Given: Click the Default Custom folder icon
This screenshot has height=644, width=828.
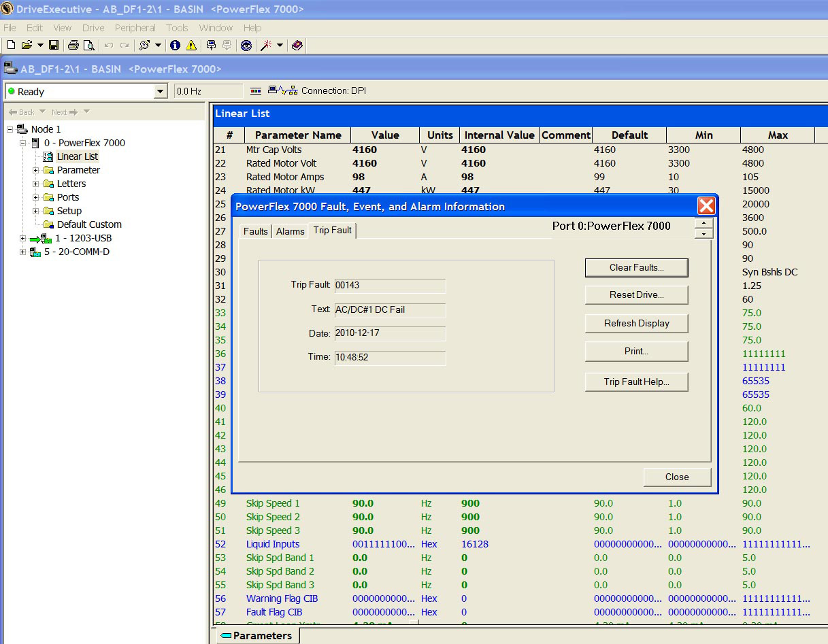Looking at the screenshot, I should (48, 224).
